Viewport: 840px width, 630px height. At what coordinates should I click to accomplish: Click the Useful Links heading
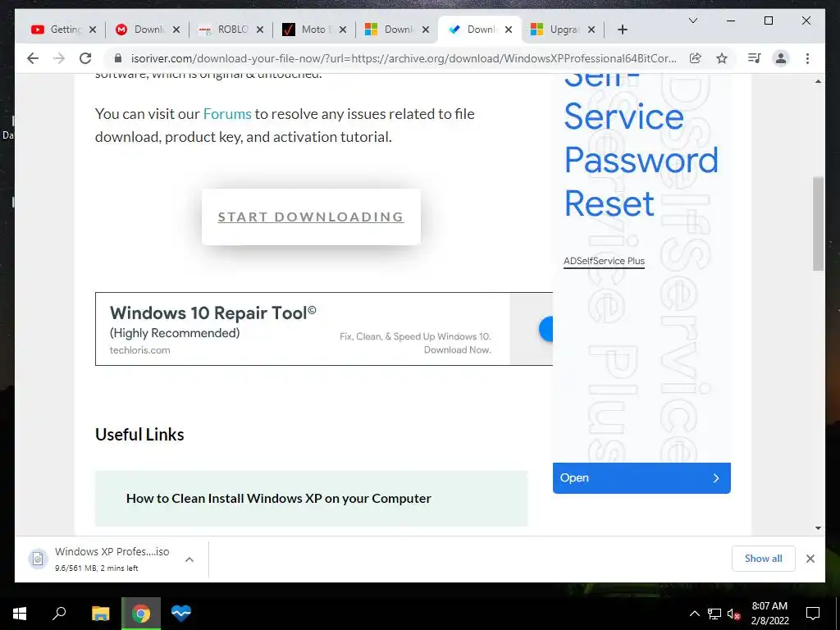point(139,435)
